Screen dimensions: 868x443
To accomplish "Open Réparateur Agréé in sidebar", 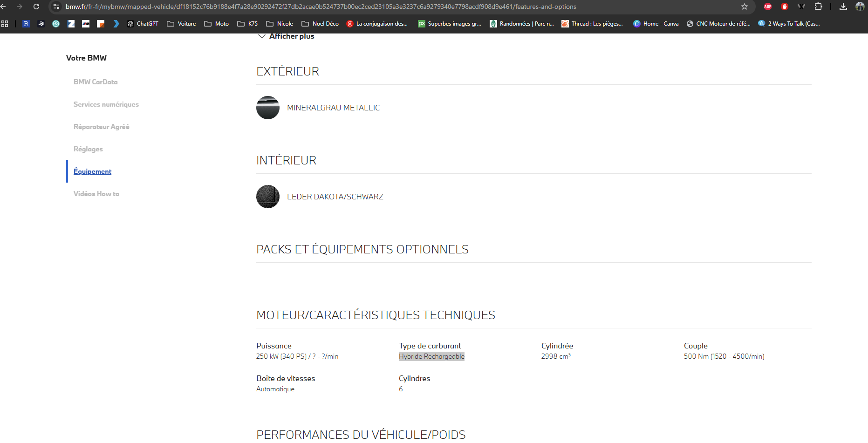I will pos(102,127).
